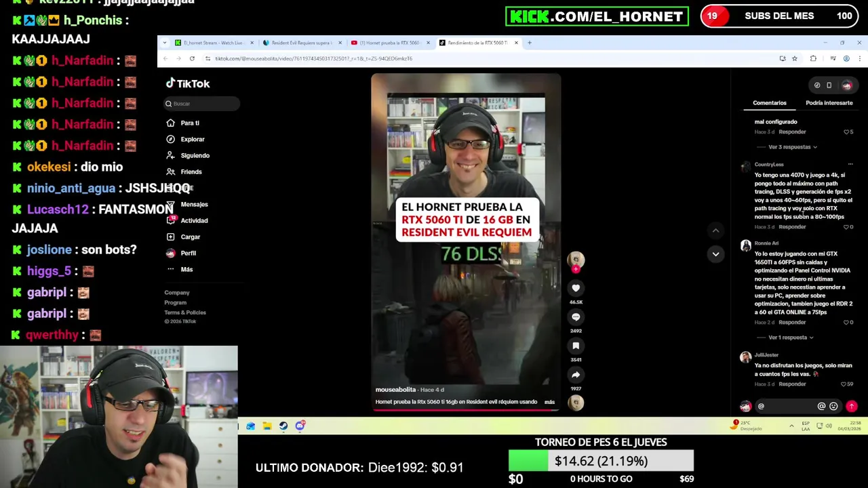Open Perfil in TikTok sidebar
Image resolution: width=868 pixels, height=488 pixels.
point(181,253)
